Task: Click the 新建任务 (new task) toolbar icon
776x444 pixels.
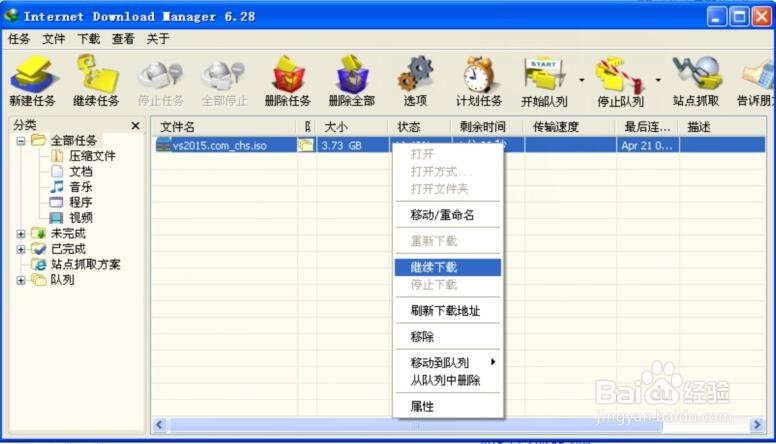Action: [x=33, y=80]
